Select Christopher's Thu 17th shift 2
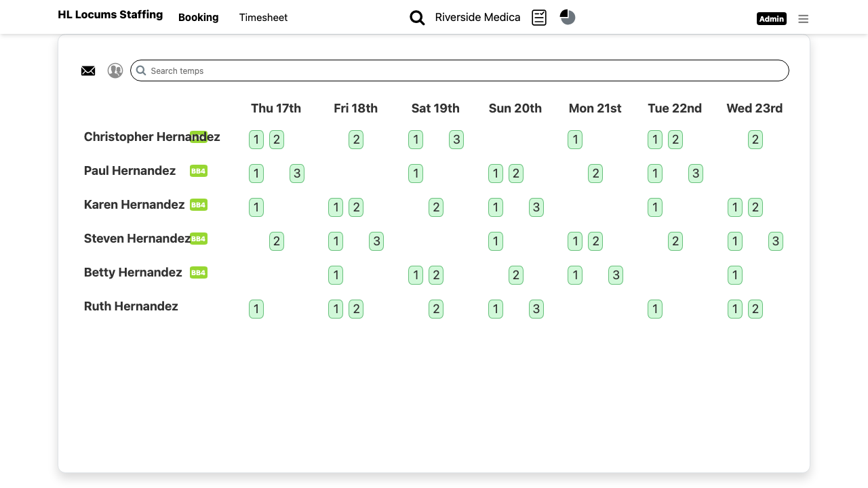Image resolution: width=868 pixels, height=488 pixels. 277,140
